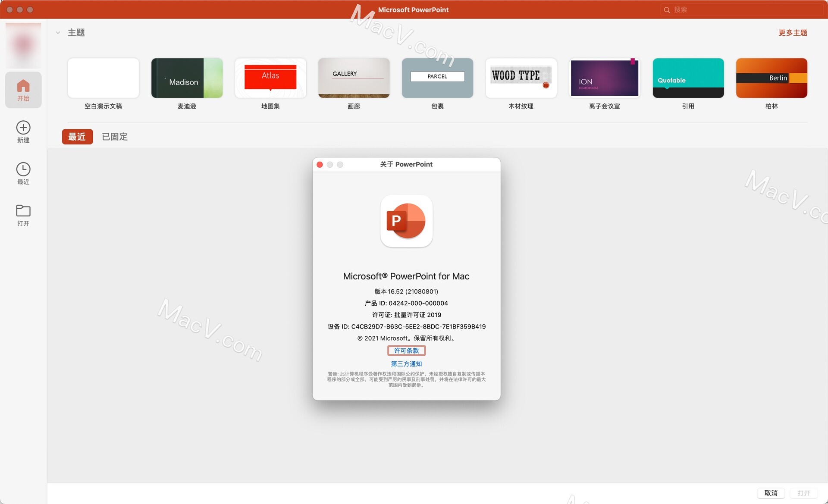Click the 打开 button at bottom right
The width and height of the screenshot is (828, 504).
tap(803, 493)
